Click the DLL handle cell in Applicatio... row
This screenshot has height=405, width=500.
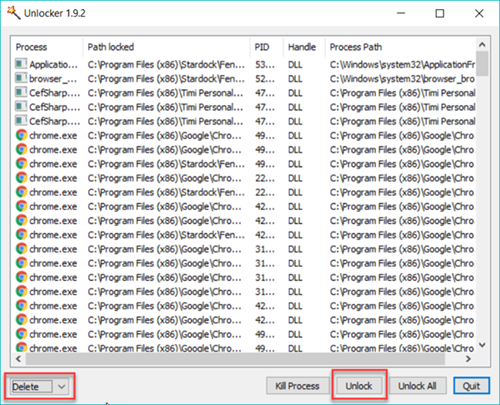295,64
